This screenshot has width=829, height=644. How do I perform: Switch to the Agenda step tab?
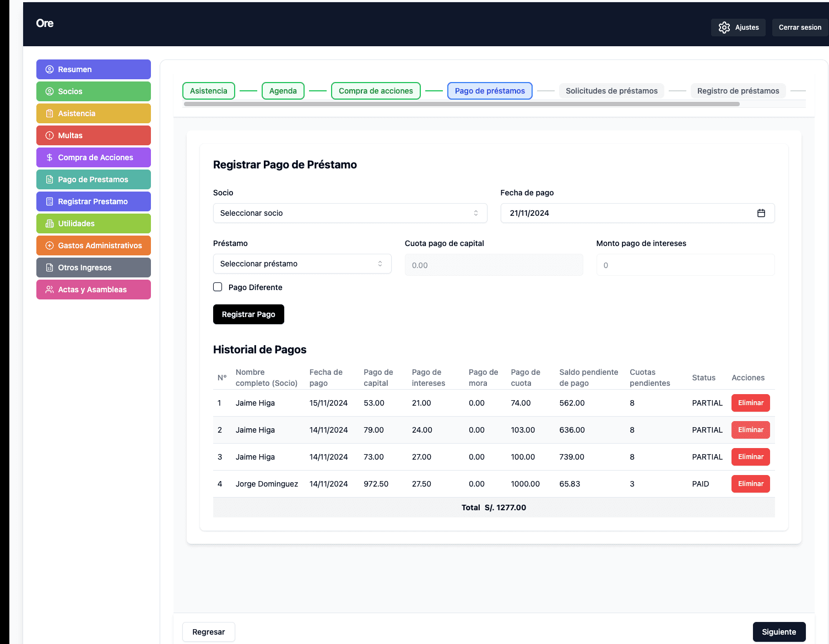click(x=283, y=91)
